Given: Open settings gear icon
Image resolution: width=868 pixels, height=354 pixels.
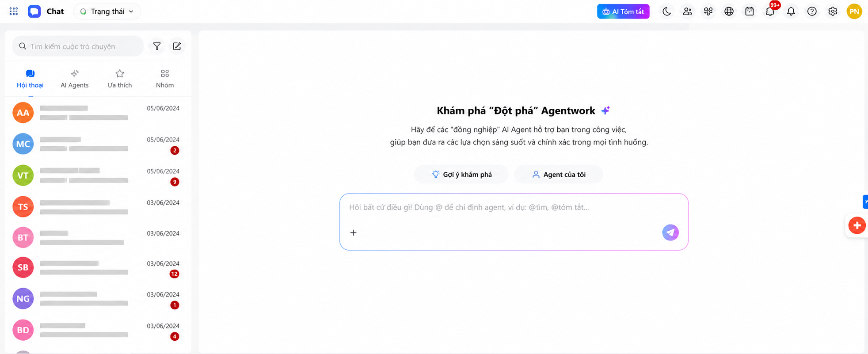Looking at the screenshot, I should coord(833,11).
